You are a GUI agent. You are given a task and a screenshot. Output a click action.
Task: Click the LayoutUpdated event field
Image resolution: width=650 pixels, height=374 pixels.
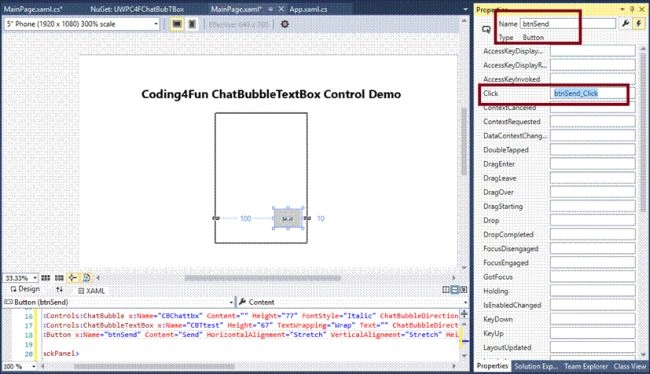click(592, 347)
